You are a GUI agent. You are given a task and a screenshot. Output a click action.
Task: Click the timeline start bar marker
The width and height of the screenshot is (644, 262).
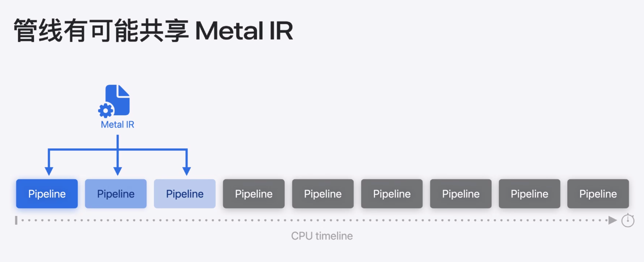(x=16, y=220)
